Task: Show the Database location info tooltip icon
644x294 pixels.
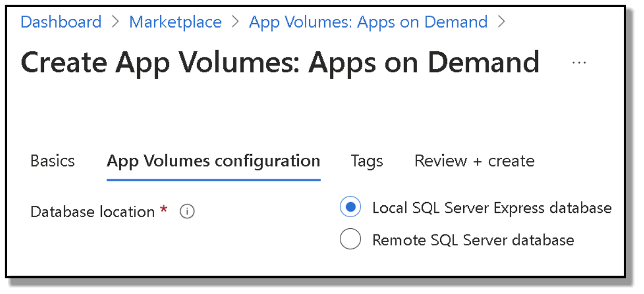Action: 187,212
